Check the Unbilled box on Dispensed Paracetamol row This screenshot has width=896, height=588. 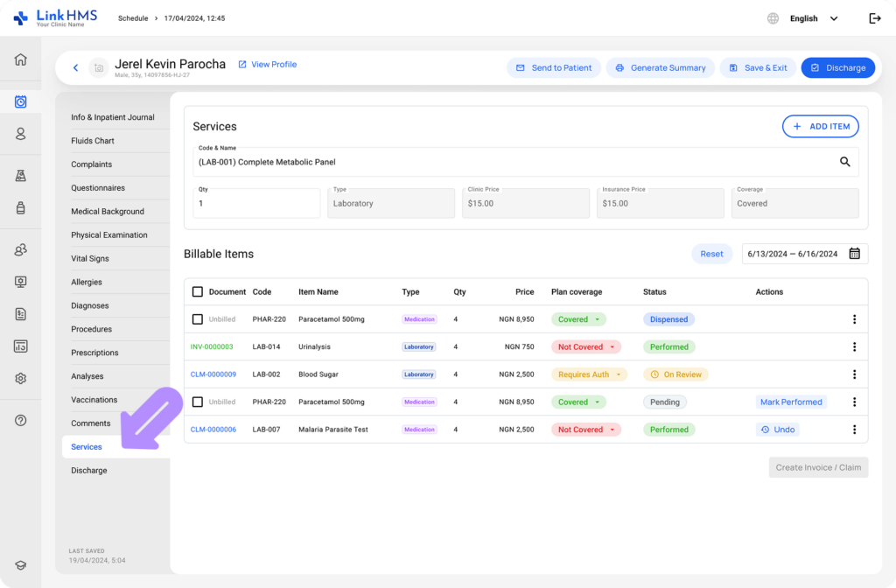[197, 319]
